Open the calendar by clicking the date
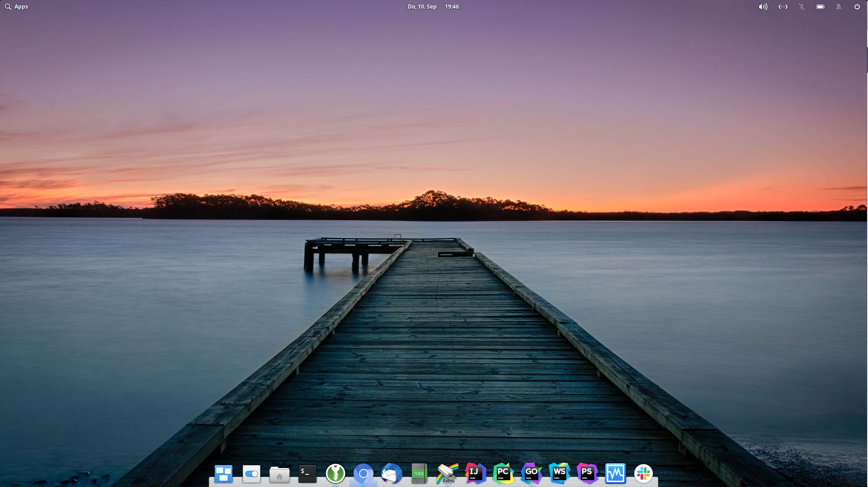Screen dimensions: 868x487 422,7
